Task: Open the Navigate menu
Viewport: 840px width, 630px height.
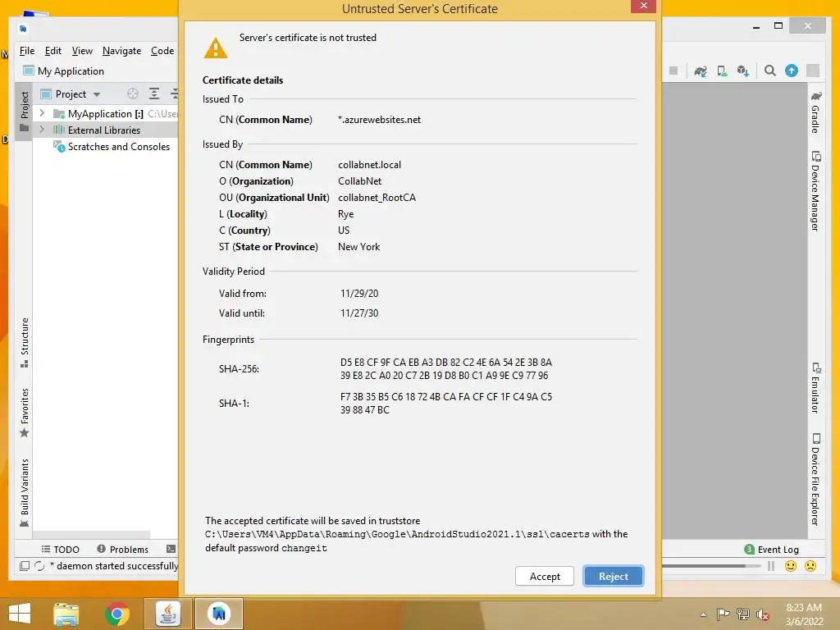Action: tap(121, 51)
